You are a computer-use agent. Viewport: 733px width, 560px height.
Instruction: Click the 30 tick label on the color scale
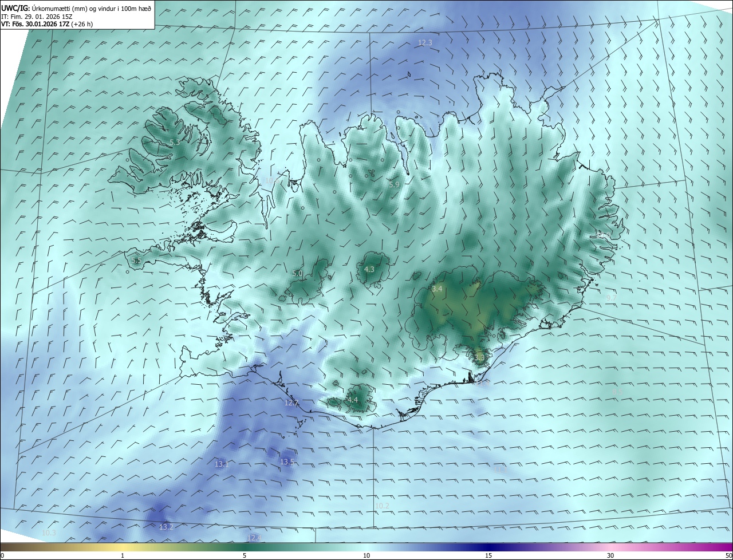pyautogui.click(x=610, y=555)
